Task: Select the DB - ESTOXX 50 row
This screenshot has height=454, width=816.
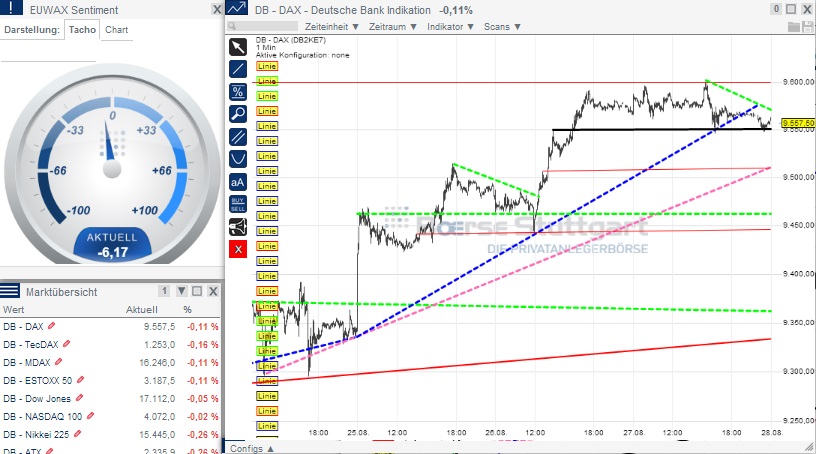Action: tap(110, 381)
